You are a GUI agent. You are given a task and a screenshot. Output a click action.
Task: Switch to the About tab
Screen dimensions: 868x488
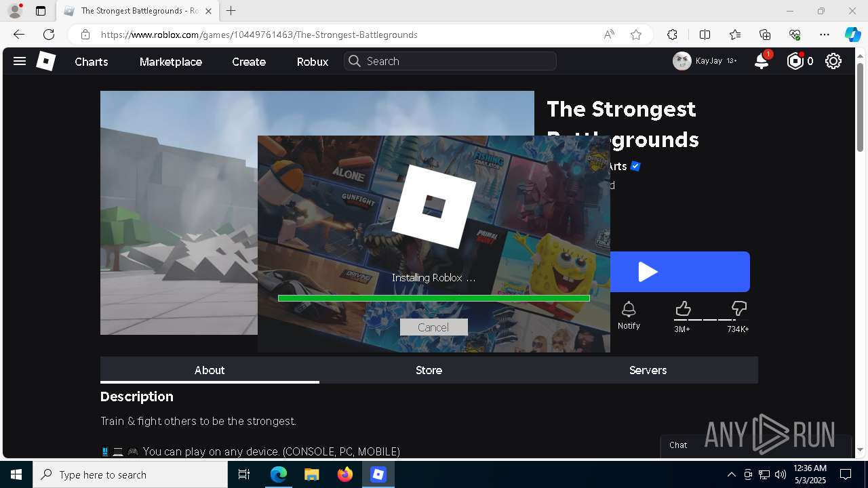point(210,370)
